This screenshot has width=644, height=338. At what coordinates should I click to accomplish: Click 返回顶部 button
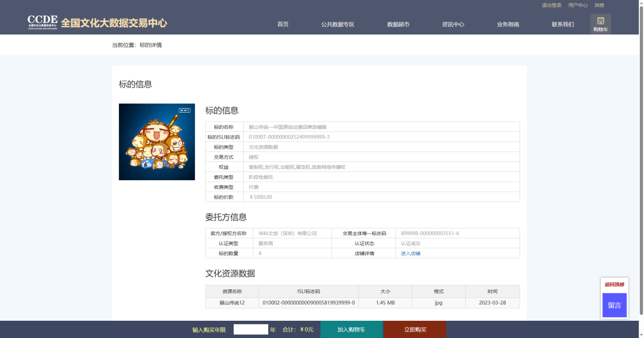pos(615,285)
